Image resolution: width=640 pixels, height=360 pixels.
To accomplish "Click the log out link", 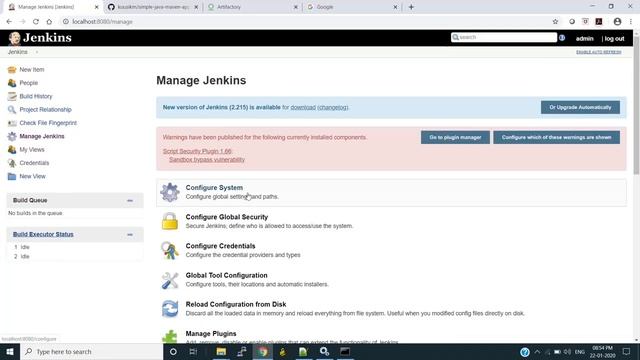I will [614, 38].
